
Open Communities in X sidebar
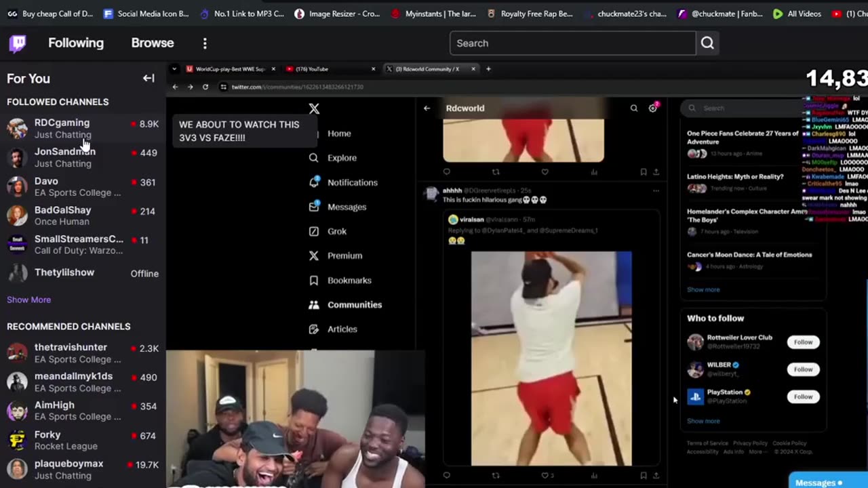[345, 304]
